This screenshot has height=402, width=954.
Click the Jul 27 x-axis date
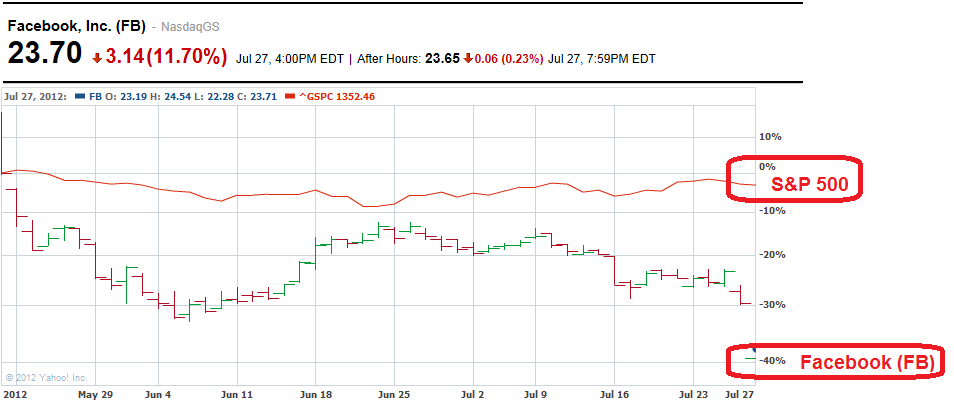pyautogui.click(x=740, y=394)
